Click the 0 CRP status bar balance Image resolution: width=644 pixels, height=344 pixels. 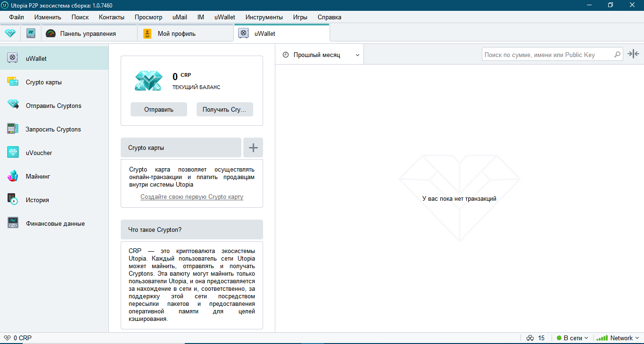point(23,338)
